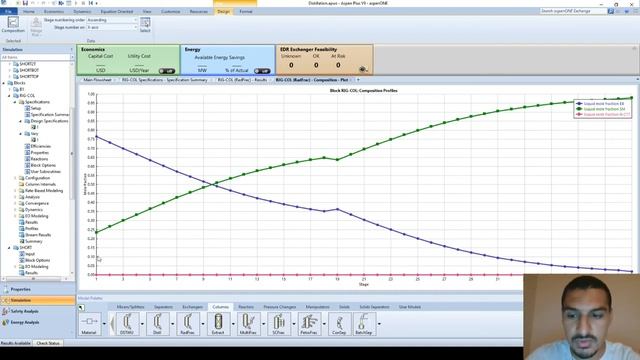The width and height of the screenshot is (640, 360).
Task: Collapse the Blocks folder in tree
Action: pos(4,83)
